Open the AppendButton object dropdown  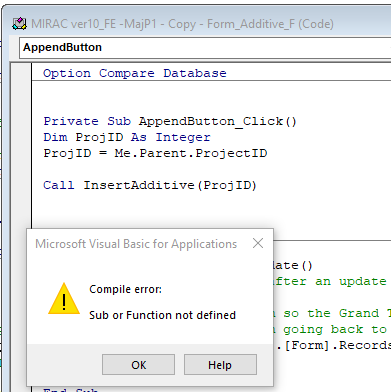click(x=205, y=48)
